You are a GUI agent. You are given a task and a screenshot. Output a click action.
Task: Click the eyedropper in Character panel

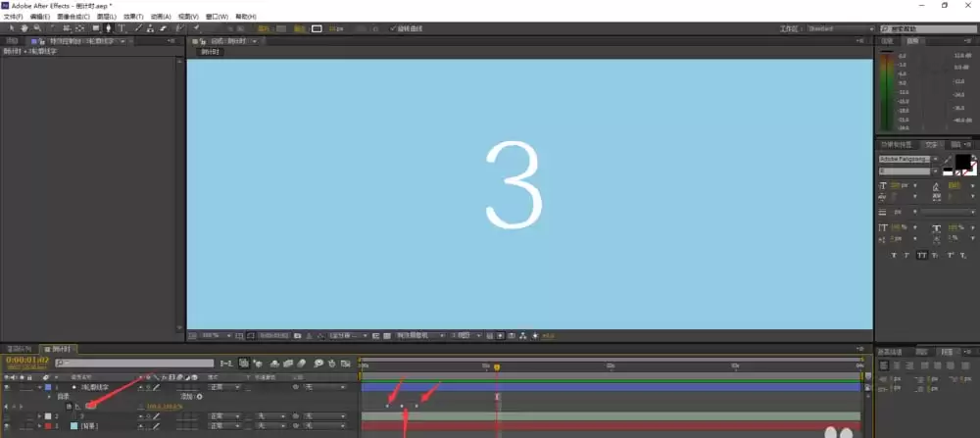[x=948, y=160]
